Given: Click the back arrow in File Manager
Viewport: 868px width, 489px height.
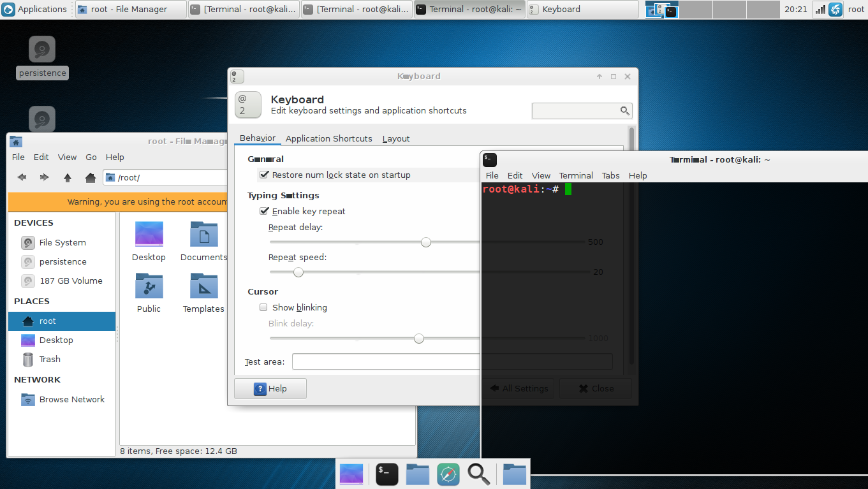Looking at the screenshot, I should click(x=22, y=177).
